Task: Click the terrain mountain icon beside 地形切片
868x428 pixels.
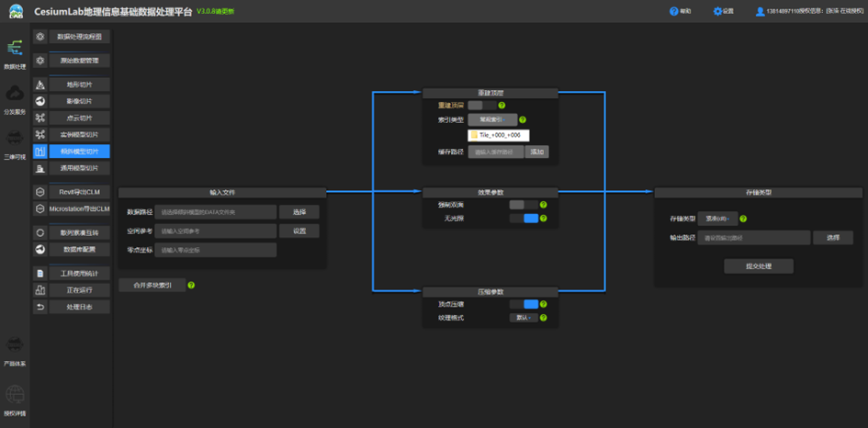Action: [x=39, y=84]
